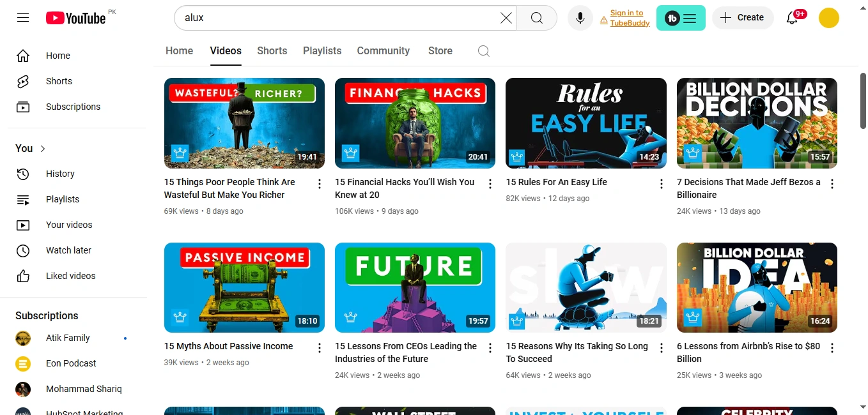Open title 15 Rules For An Easy Life
Viewport: 868px width, 415px height.
(x=557, y=182)
